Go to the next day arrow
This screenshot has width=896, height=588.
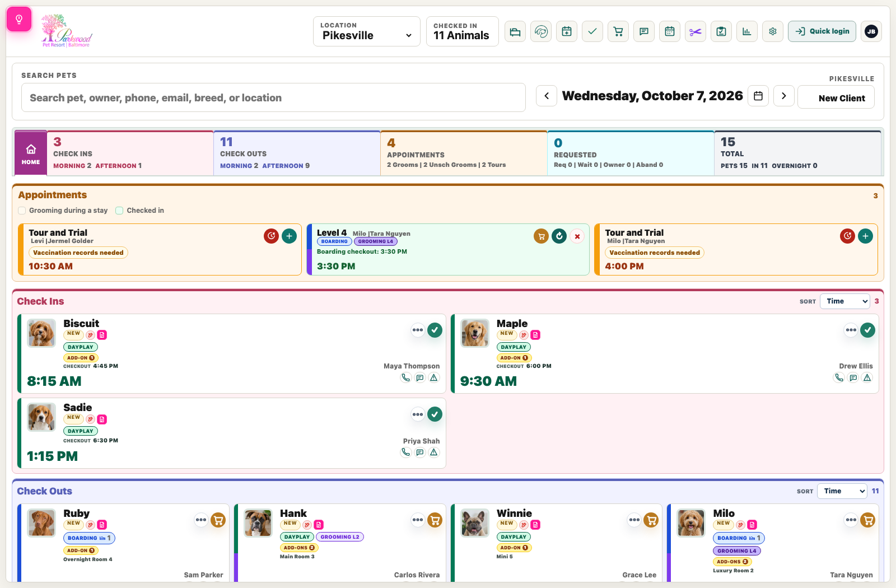784,96
